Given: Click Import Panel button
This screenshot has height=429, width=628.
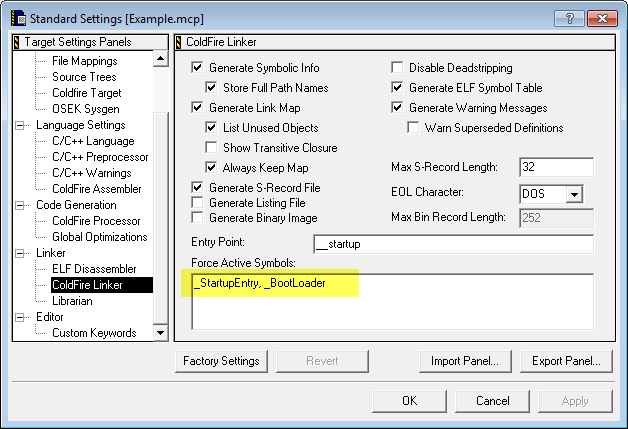Looking at the screenshot, I should coord(465,361).
